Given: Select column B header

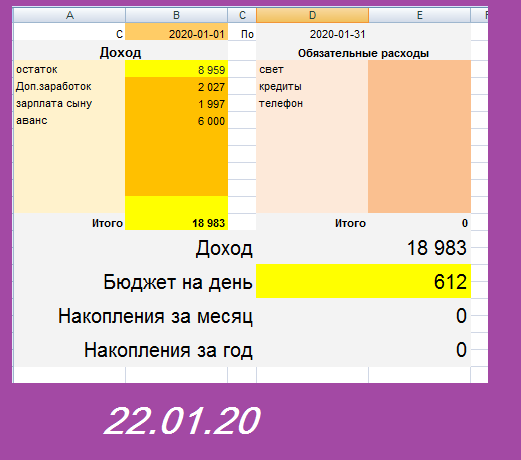Looking at the screenshot, I should coord(176,15).
